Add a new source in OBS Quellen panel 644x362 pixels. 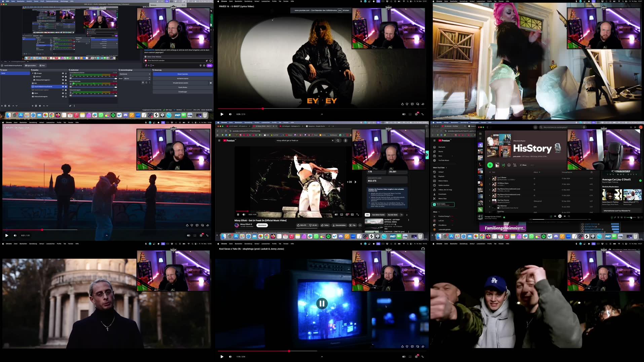pos(33,106)
